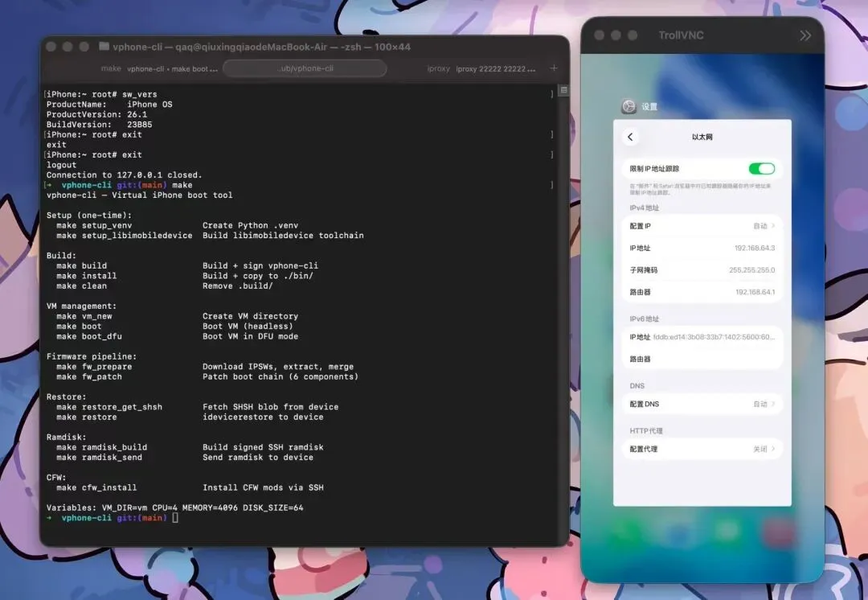Click the 'make clean' line
The height and width of the screenshot is (600, 868).
(x=165, y=286)
